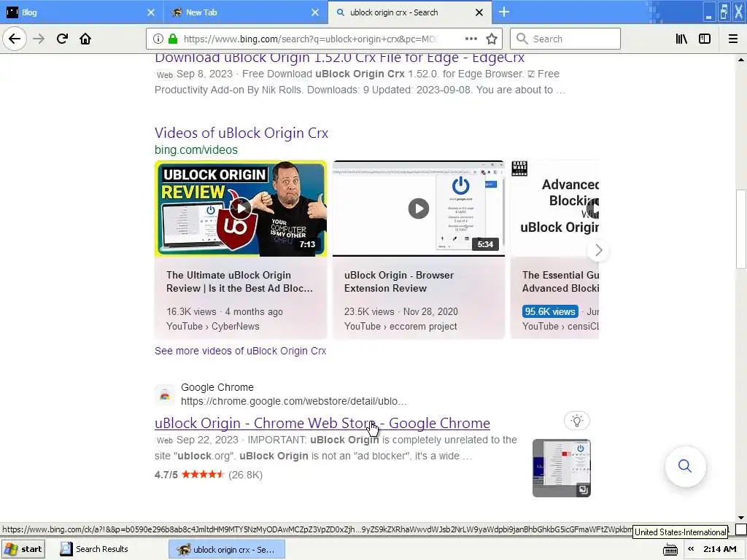Toggle the sidebar view icon

click(705, 39)
